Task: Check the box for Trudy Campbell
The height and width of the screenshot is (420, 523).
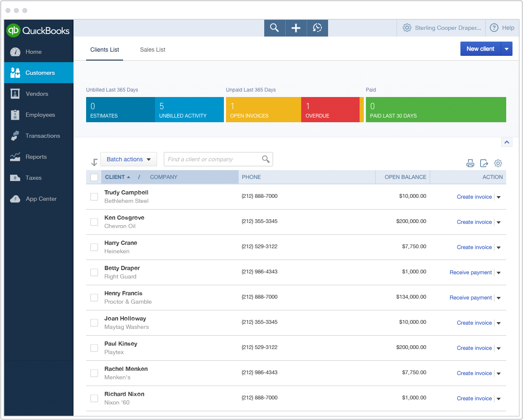Action: click(94, 197)
